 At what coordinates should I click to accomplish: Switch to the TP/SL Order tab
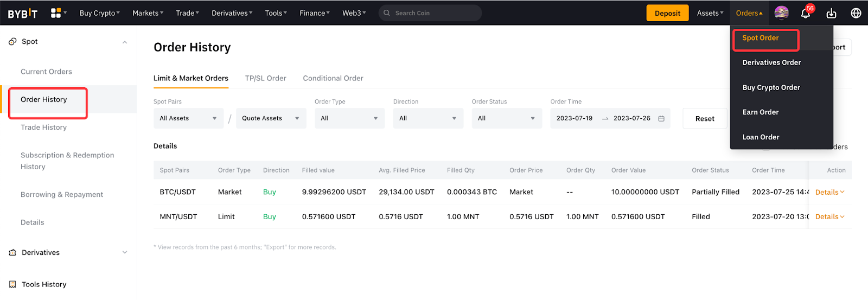(265, 78)
